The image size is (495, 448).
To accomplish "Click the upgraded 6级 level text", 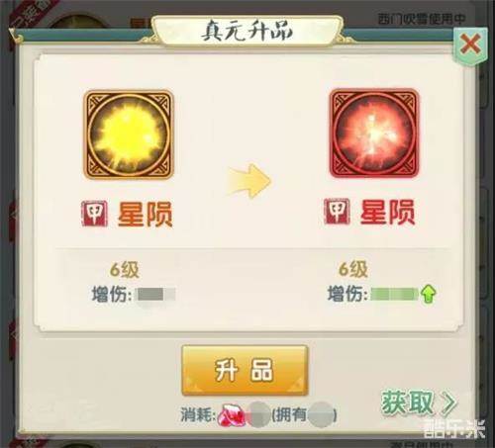I will pyautogui.click(x=353, y=269).
